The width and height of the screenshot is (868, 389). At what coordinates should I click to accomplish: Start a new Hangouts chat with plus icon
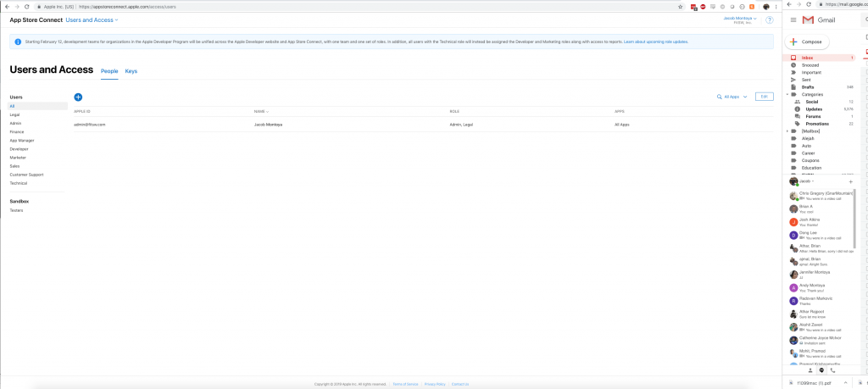click(850, 181)
